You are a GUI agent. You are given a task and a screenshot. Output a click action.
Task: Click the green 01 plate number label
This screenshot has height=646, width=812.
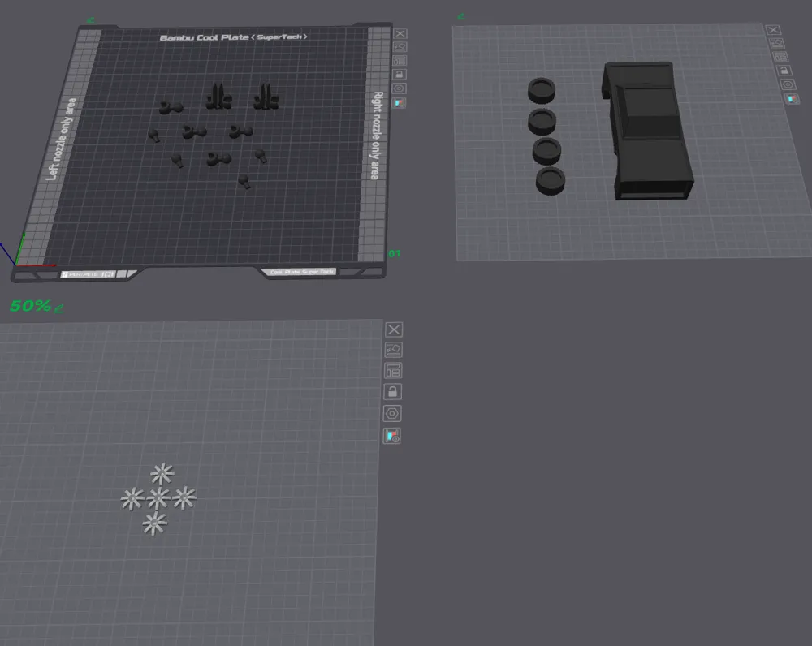pyautogui.click(x=393, y=254)
